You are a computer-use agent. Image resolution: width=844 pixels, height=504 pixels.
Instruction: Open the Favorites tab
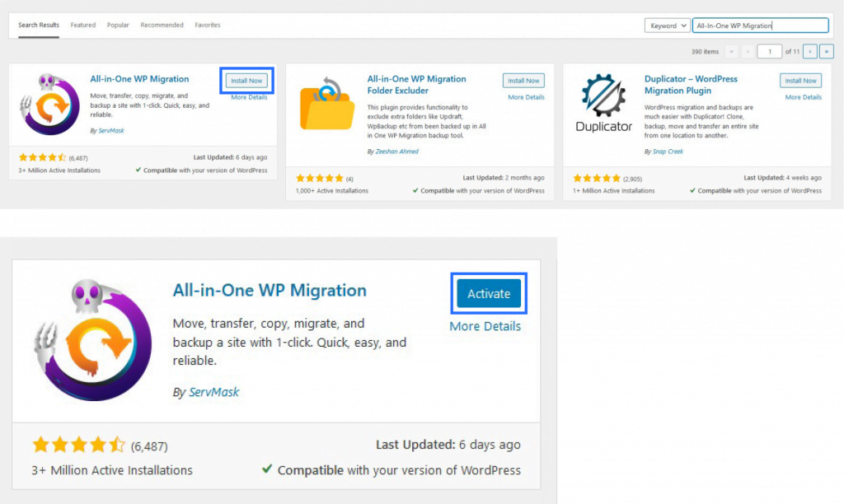tap(207, 26)
